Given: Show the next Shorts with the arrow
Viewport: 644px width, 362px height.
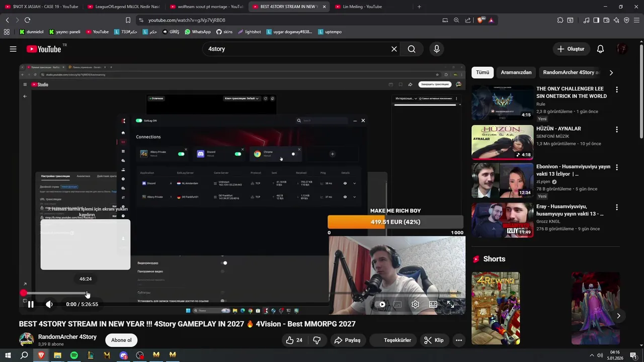Looking at the screenshot, I should [x=618, y=316].
